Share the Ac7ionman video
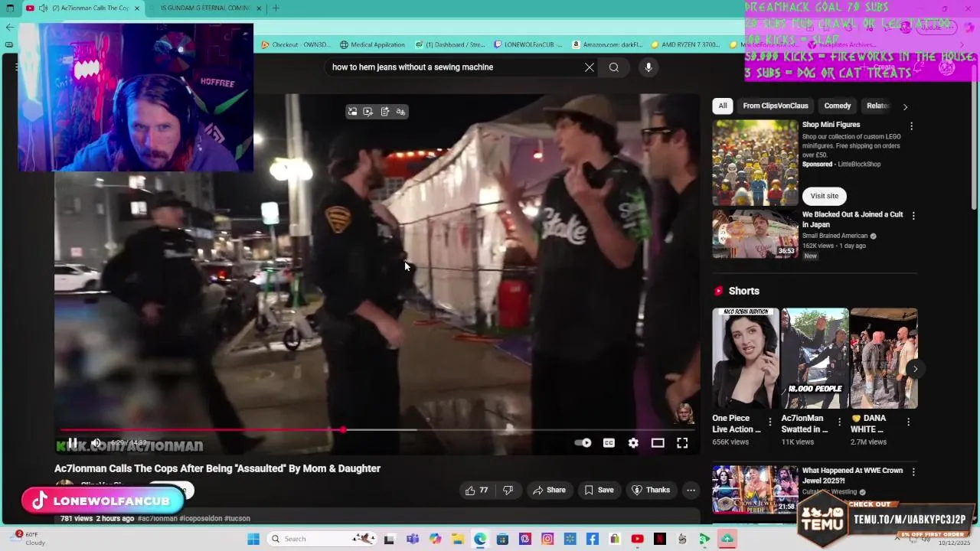Screen dimensions: 980x551 [x=549, y=491]
